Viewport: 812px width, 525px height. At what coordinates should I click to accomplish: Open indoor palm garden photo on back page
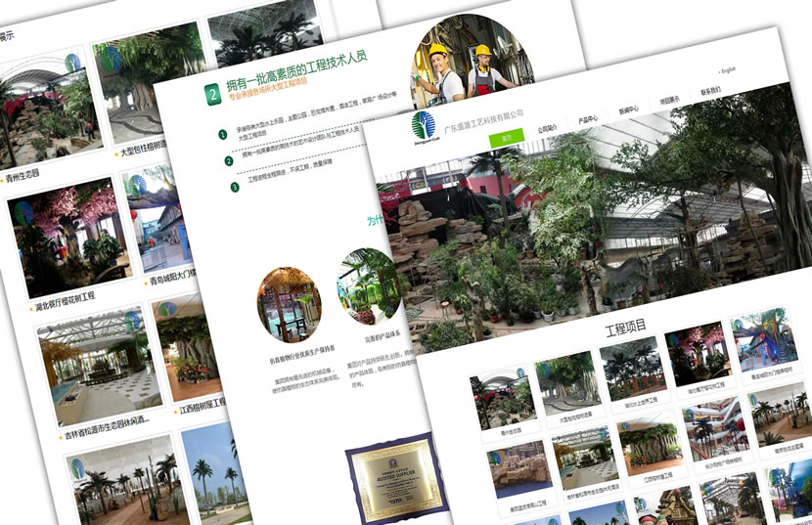124,482
